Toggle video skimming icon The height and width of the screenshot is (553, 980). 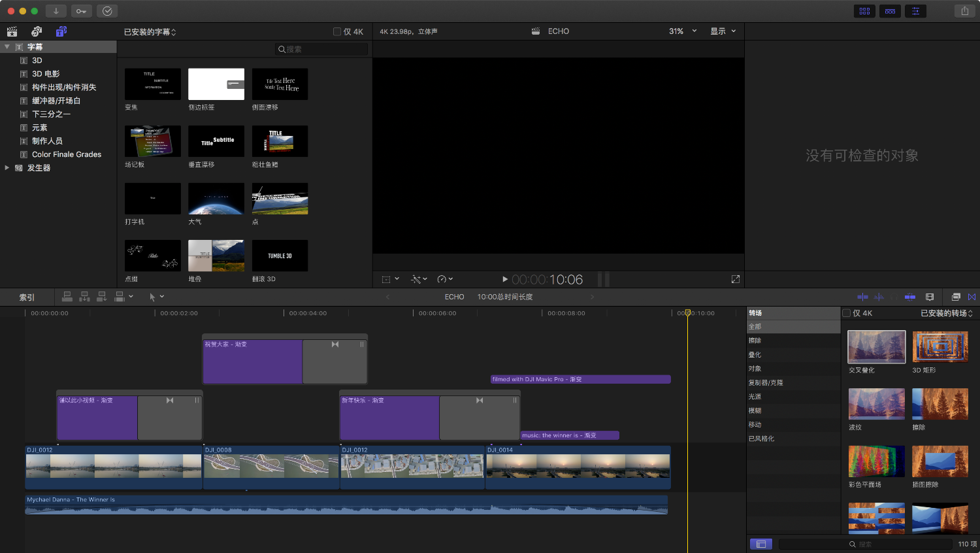click(x=862, y=297)
